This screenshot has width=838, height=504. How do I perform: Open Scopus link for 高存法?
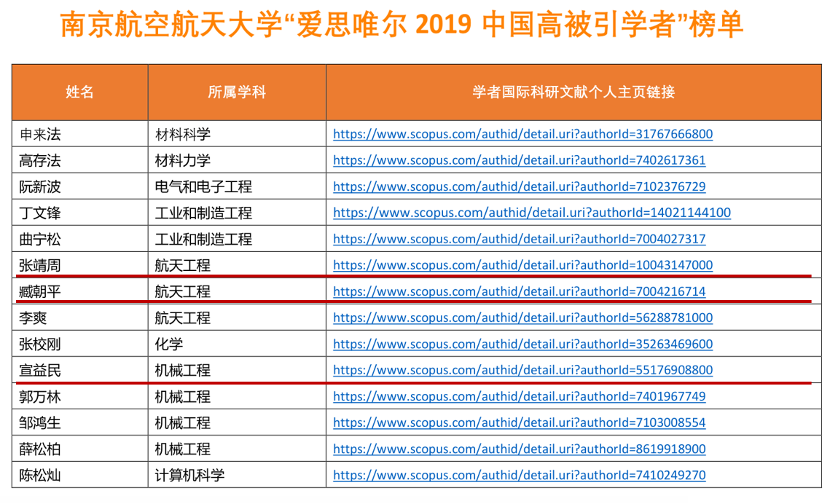[519, 160]
